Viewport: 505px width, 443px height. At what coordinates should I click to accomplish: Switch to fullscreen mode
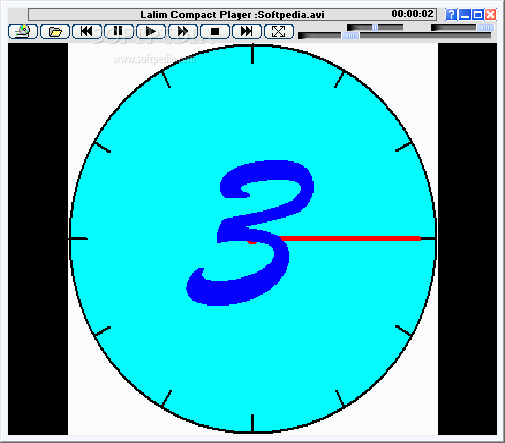(279, 31)
